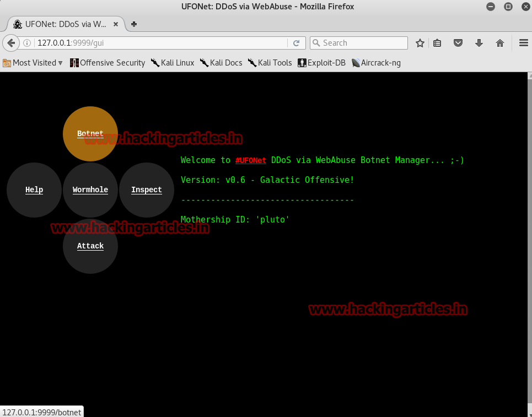The image size is (532, 417).
Task: Open Exploit-DB bookmark
Action: click(321, 63)
